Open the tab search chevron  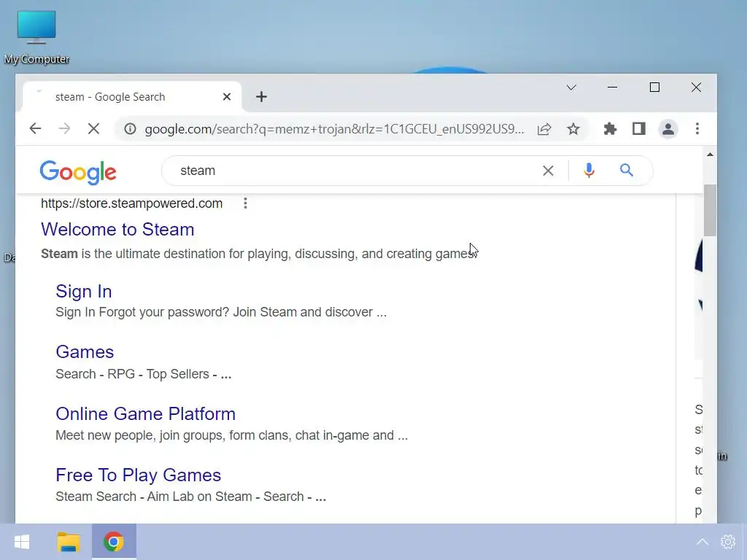(571, 87)
